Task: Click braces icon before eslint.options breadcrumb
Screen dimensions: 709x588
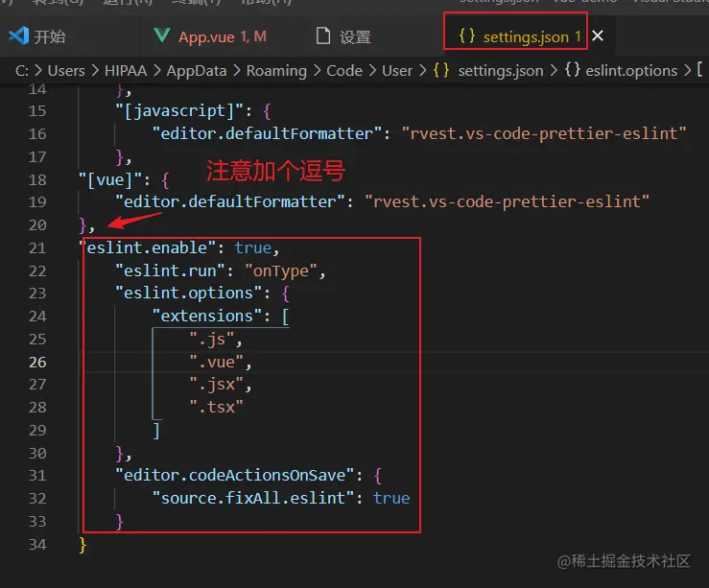Action: [573, 70]
